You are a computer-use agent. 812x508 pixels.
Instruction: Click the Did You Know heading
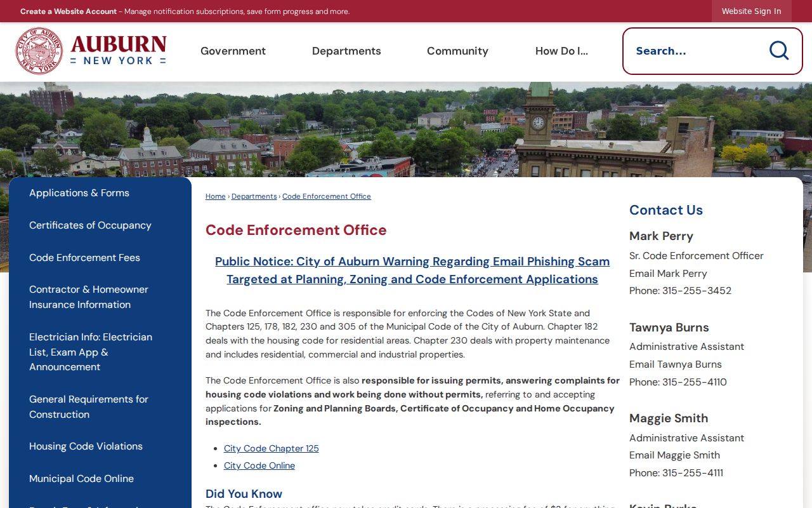244,494
